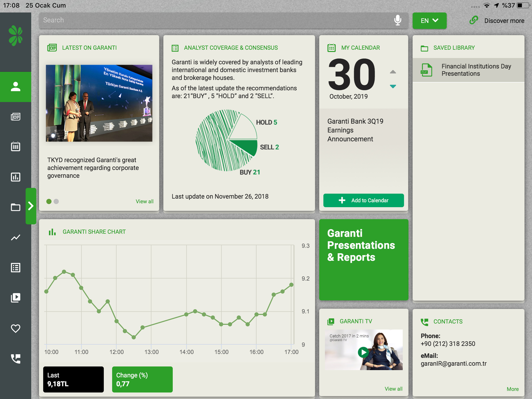Screen dimensions: 532x399
Task: Open the folder library icon in sidebar
Action: pos(16,207)
